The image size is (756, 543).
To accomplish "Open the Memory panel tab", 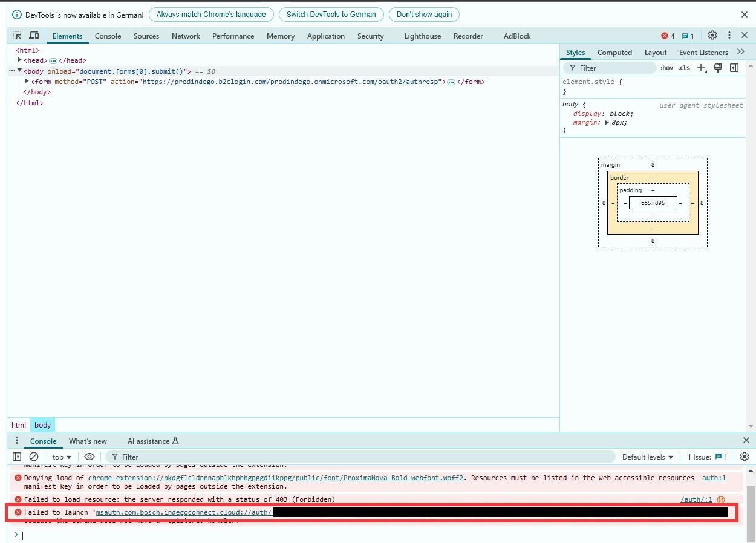I will tap(281, 36).
